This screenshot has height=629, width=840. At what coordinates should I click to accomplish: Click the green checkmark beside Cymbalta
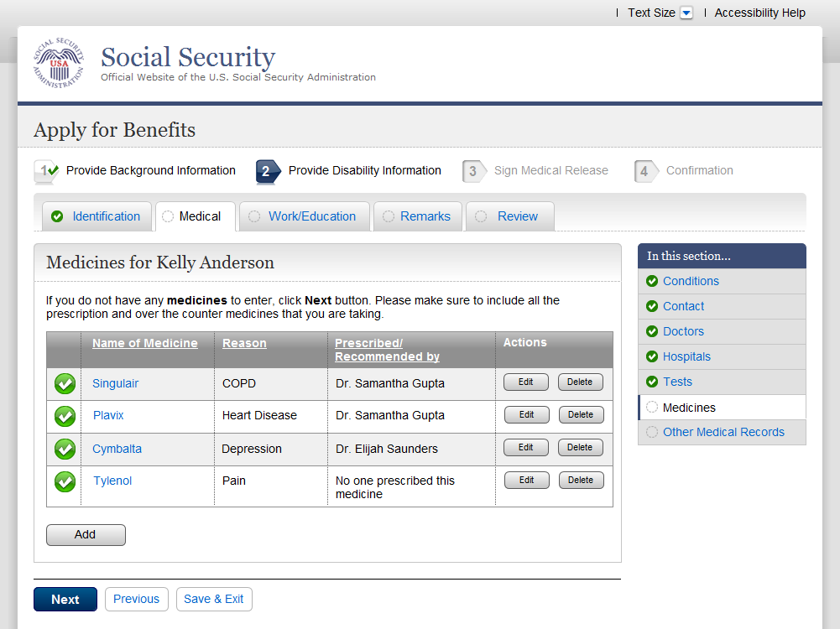[65, 449]
